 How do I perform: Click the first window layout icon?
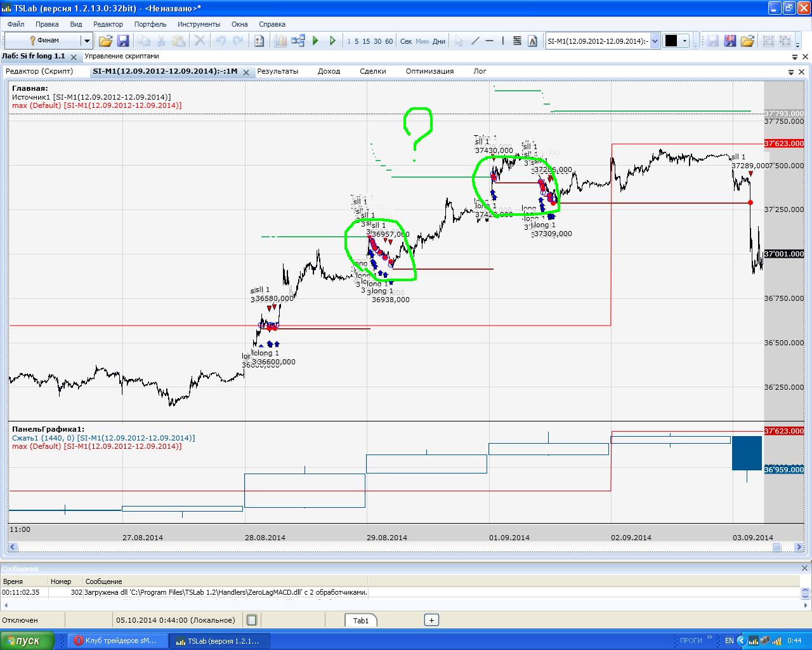point(768,41)
